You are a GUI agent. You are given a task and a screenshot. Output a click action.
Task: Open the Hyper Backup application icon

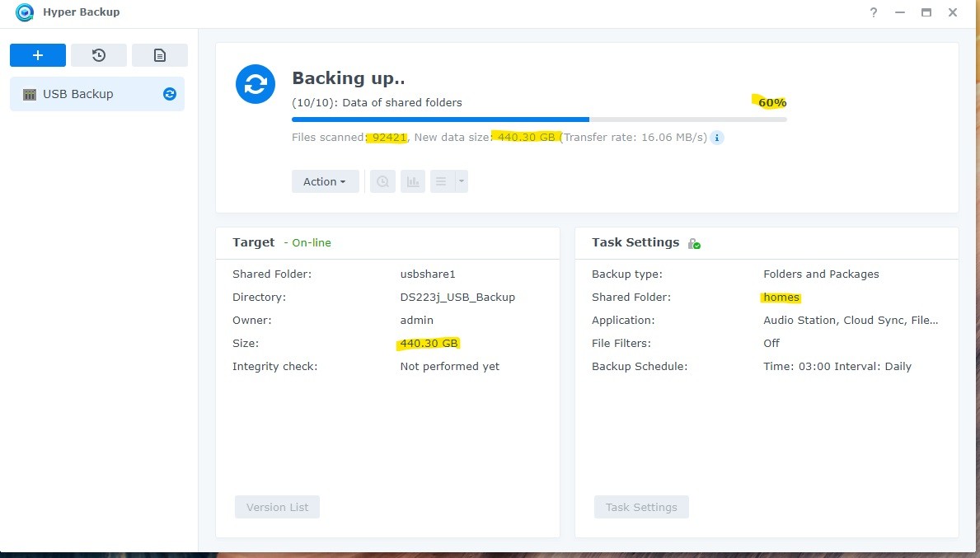point(23,12)
